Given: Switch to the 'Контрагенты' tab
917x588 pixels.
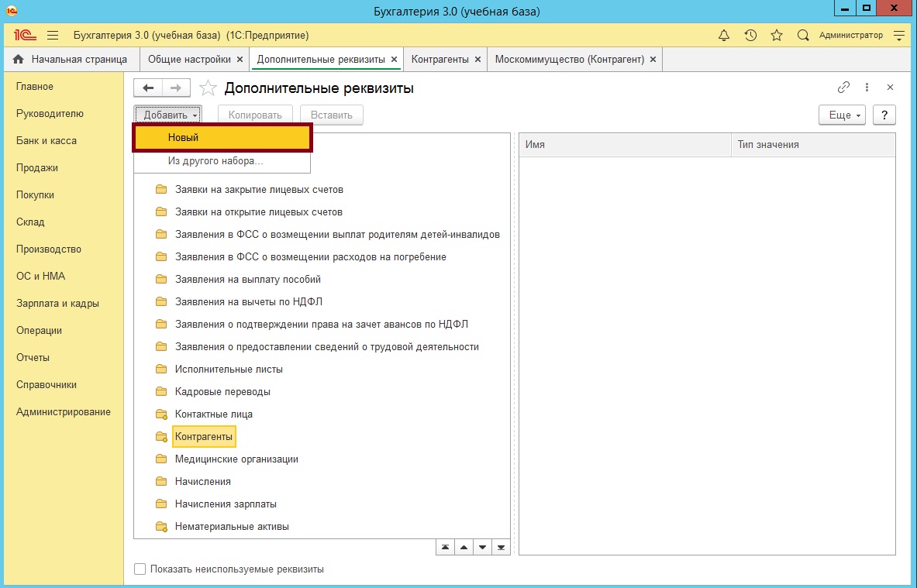Looking at the screenshot, I should click(x=440, y=60).
